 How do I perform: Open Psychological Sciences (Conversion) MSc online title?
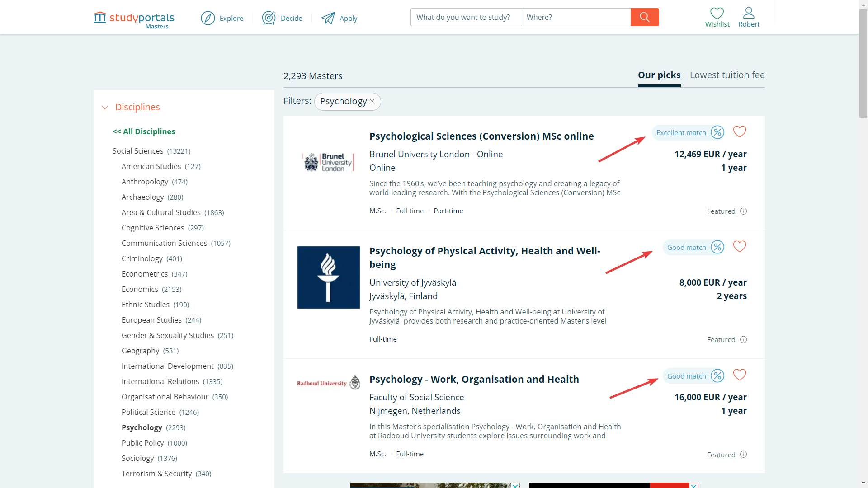[481, 136]
